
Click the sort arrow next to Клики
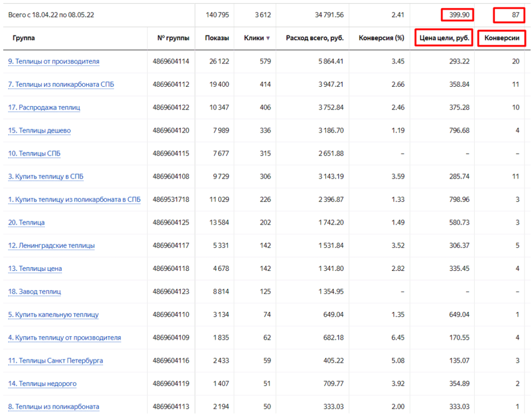click(x=268, y=38)
